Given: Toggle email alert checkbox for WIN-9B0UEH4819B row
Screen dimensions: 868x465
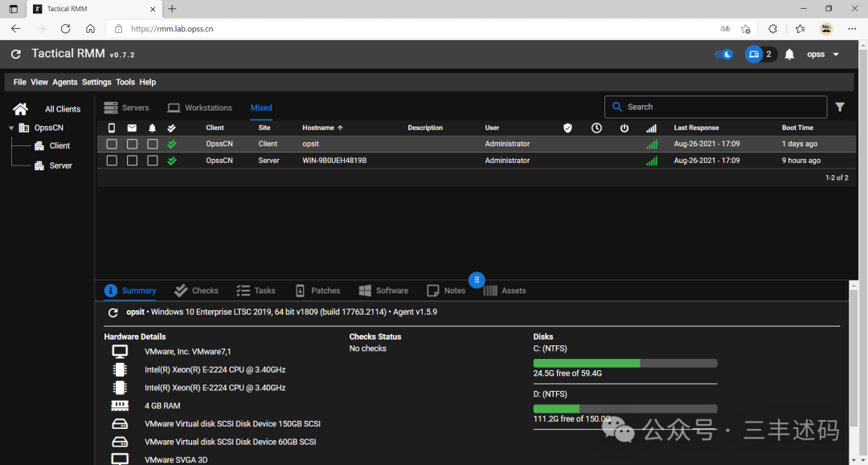Looking at the screenshot, I should 132,161.
